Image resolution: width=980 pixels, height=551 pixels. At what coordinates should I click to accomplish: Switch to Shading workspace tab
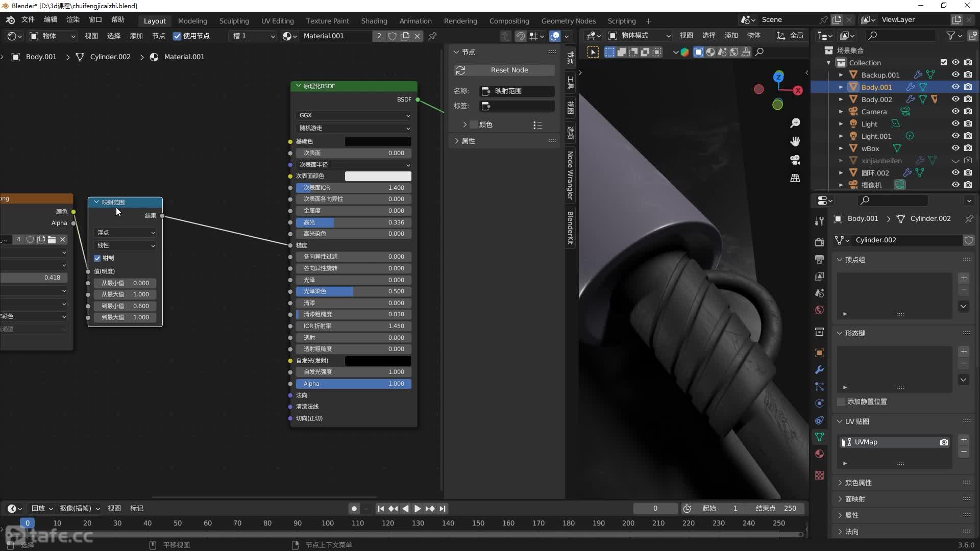pos(374,21)
